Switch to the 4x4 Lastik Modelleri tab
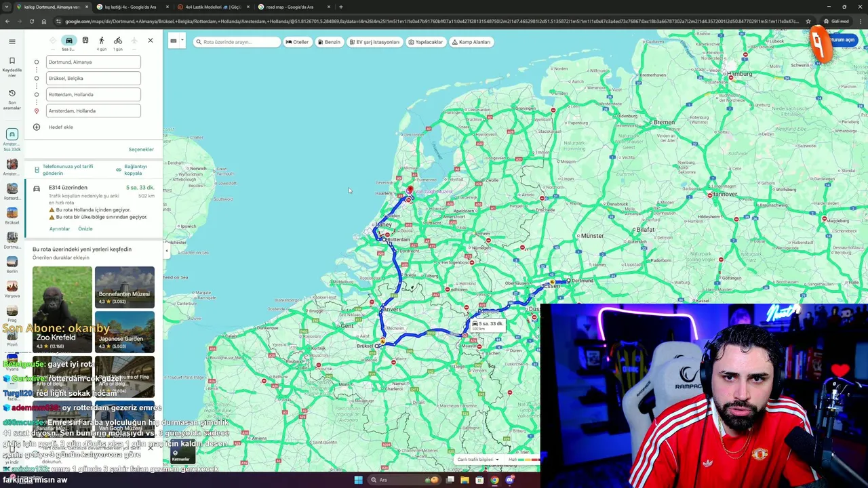This screenshot has height=488, width=868. coord(212,7)
